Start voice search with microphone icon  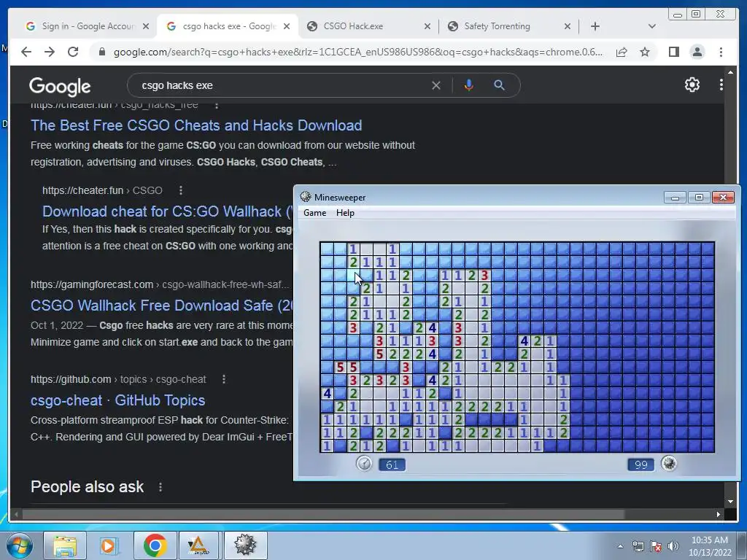(x=469, y=85)
